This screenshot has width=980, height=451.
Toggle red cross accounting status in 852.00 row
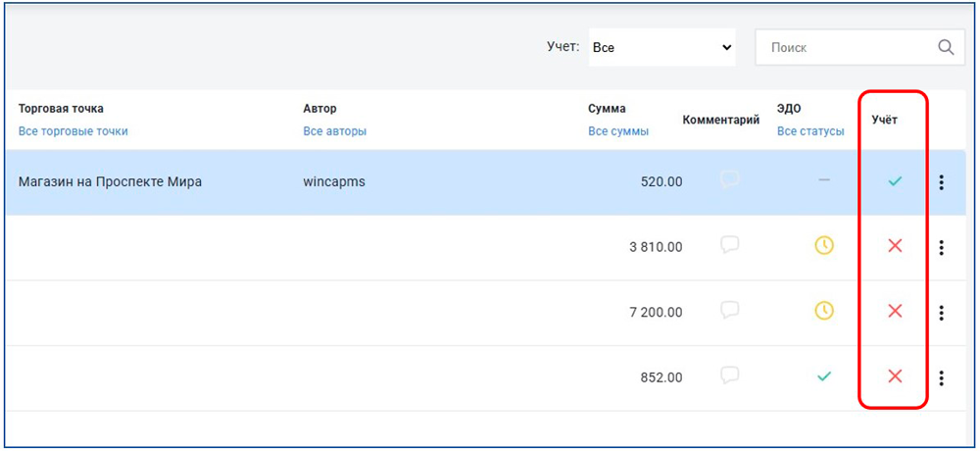click(x=894, y=376)
